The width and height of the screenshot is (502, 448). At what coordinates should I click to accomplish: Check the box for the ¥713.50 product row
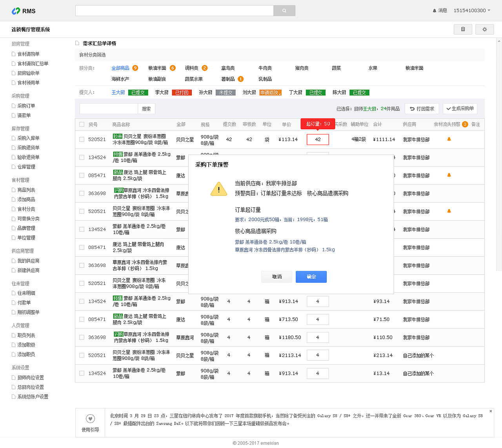[x=82, y=319]
